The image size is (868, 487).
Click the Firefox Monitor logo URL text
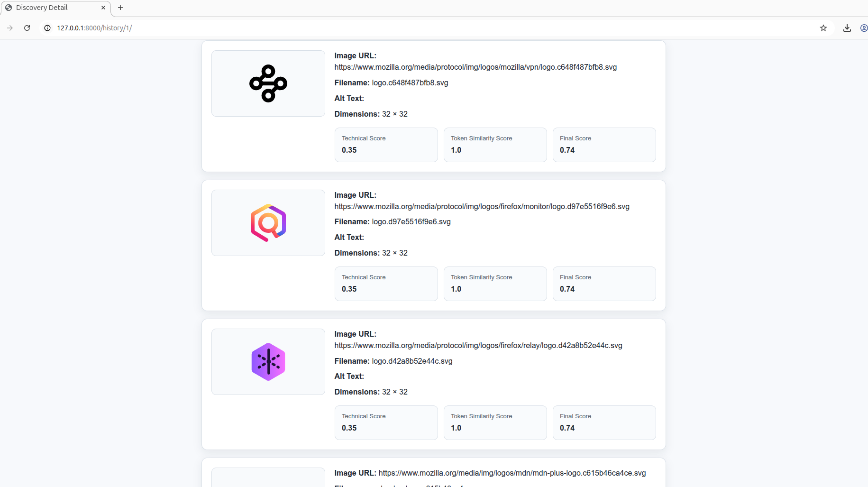(x=482, y=207)
